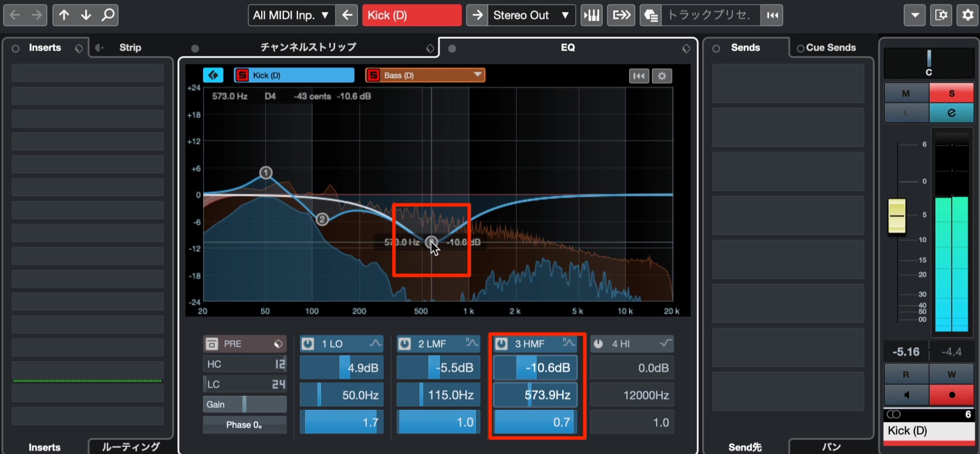Click the 3 HMF frequency 573.9Hz field
The height and width of the screenshot is (454, 980).
click(x=535, y=395)
